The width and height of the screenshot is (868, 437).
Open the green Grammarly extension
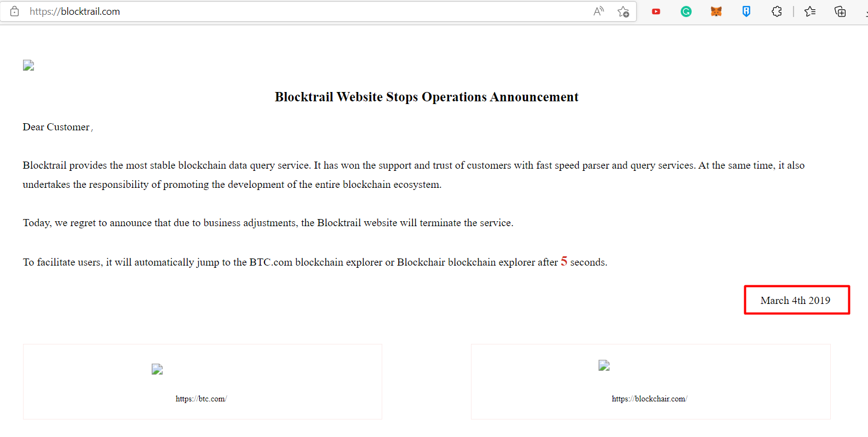[686, 12]
